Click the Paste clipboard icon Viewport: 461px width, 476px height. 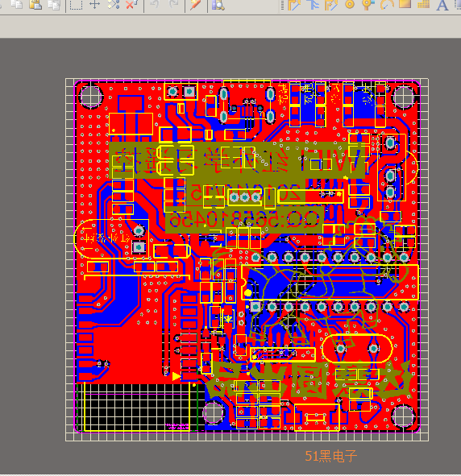pyautogui.click(x=35, y=4)
